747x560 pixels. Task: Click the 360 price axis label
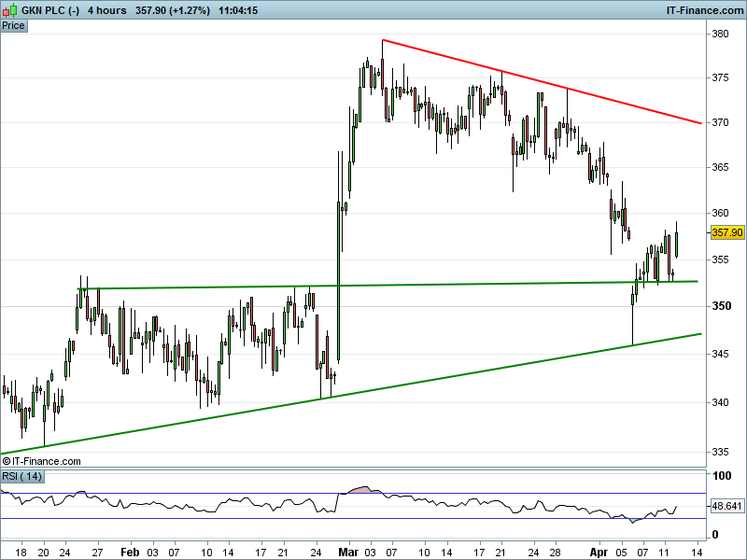coord(720,213)
